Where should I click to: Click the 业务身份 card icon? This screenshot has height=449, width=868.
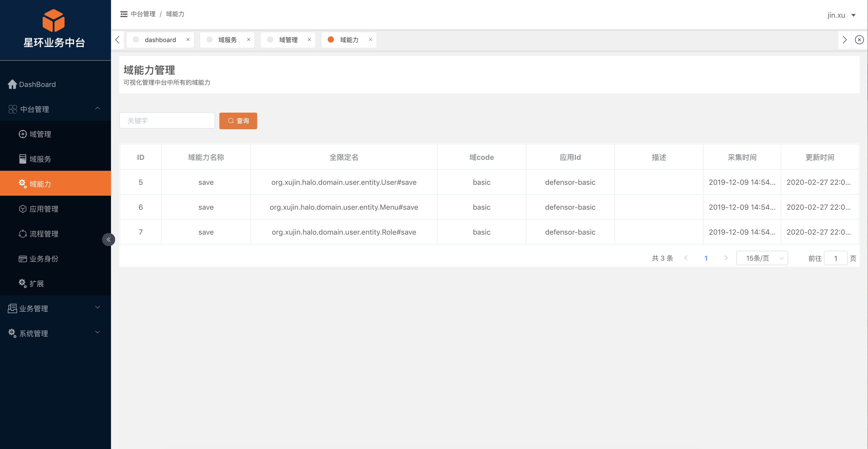pyautogui.click(x=23, y=259)
